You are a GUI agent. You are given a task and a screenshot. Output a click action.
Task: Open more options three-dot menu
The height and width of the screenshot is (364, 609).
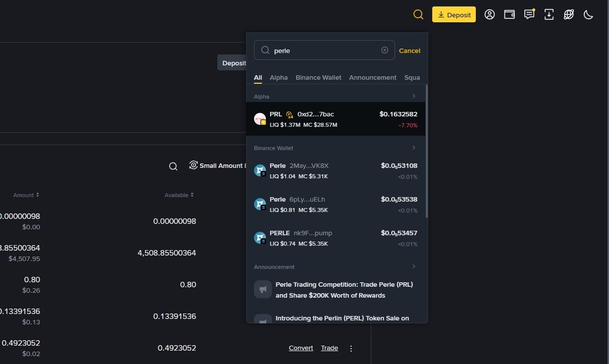click(x=351, y=348)
